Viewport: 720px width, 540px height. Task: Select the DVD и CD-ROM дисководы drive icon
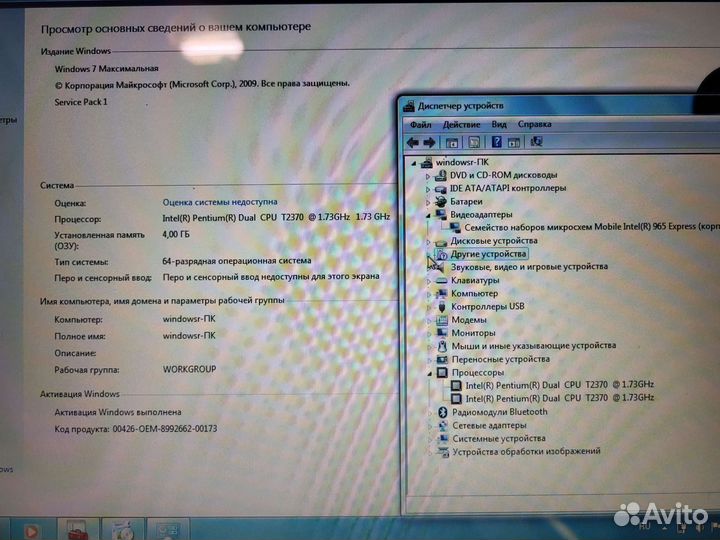tap(440, 175)
